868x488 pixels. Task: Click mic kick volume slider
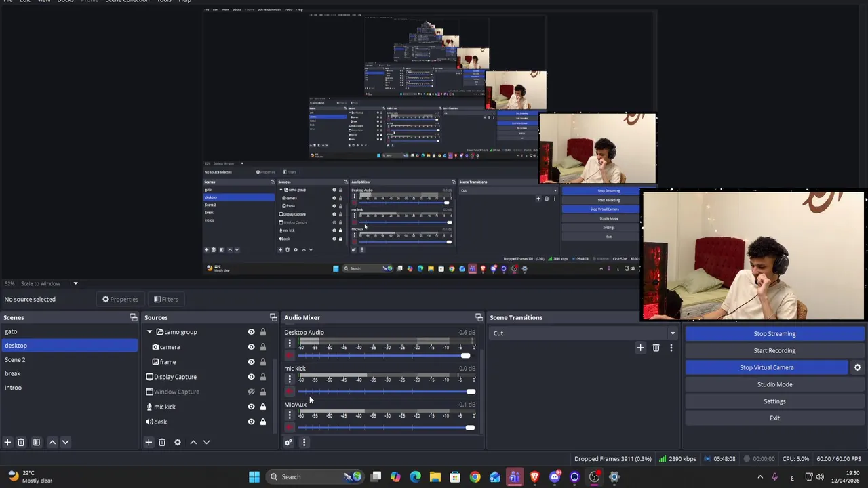click(387, 392)
